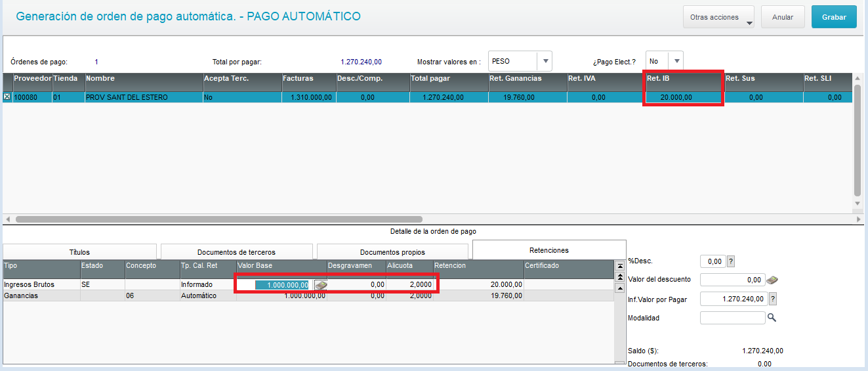Click Concepto cell 06

[x=152, y=295]
